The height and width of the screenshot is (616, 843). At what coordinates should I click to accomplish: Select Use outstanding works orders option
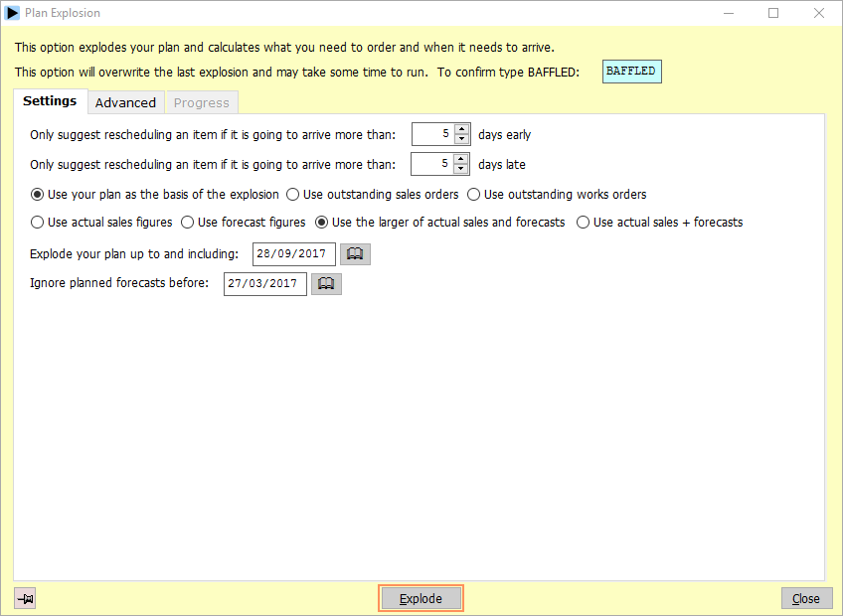(x=557, y=195)
